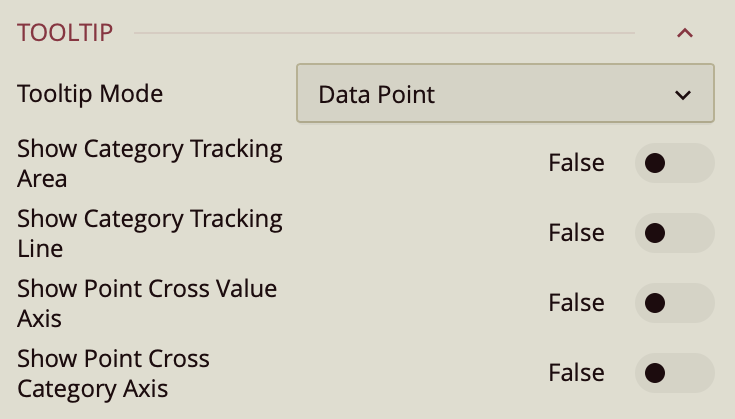
Task: Enable Show Point Cross Category Axis switch
Action: pyautogui.click(x=674, y=373)
